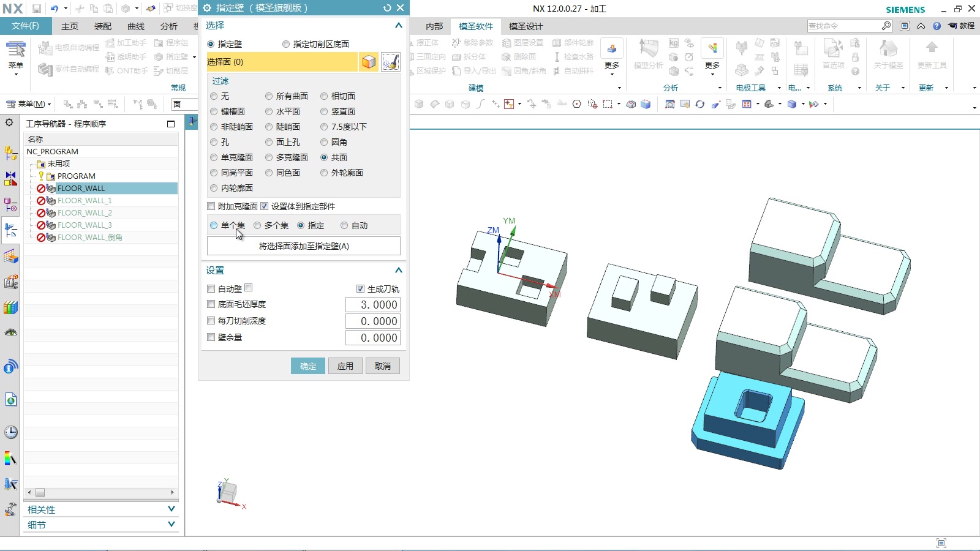Click the blue help question mark icon

937,26
